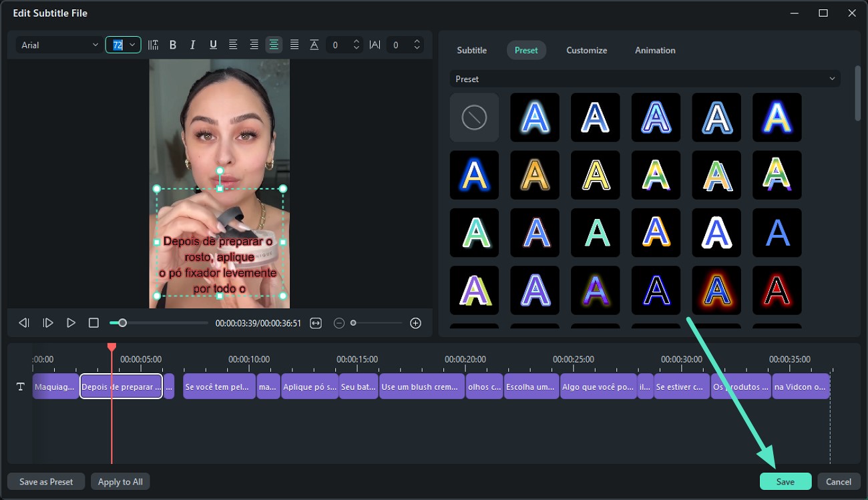
Task: Open the Customize tab
Action: (x=587, y=50)
